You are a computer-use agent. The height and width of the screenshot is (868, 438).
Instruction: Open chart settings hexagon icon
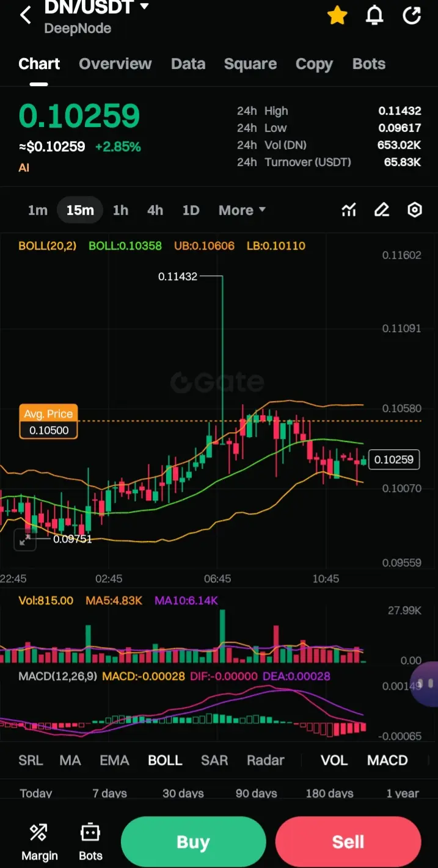click(415, 210)
